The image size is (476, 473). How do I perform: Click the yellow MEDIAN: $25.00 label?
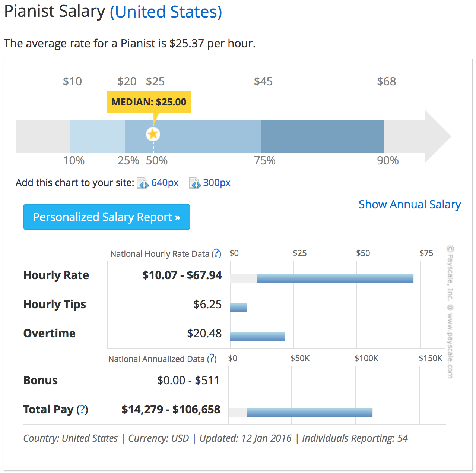(149, 102)
